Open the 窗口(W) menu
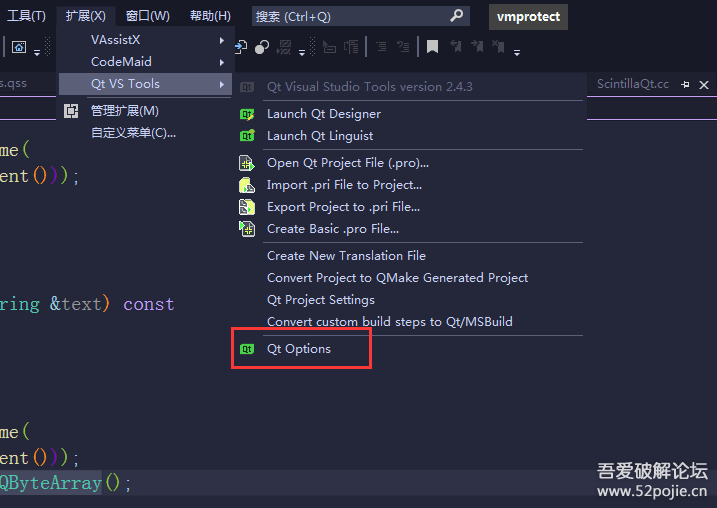This screenshot has width=717, height=508. (x=147, y=16)
